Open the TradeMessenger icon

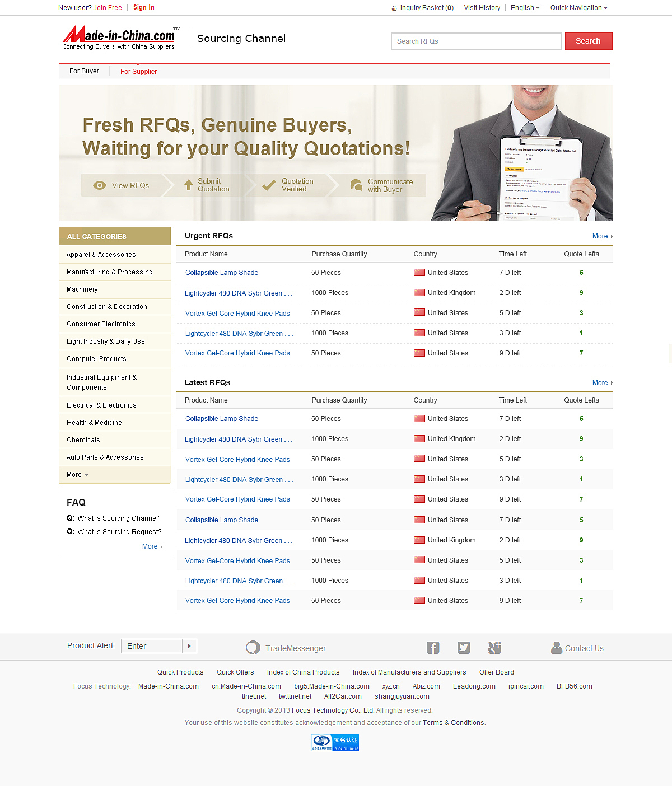click(253, 648)
